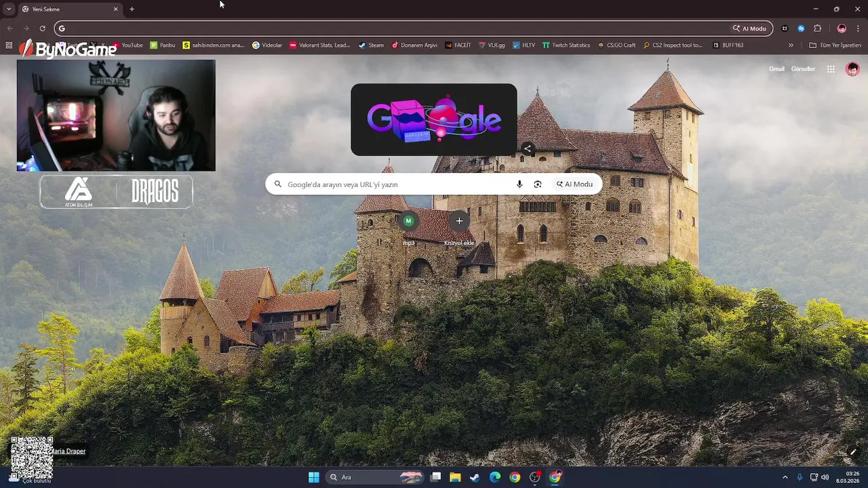Open Task View on the taskbar
868x488 pixels.
coord(436,477)
